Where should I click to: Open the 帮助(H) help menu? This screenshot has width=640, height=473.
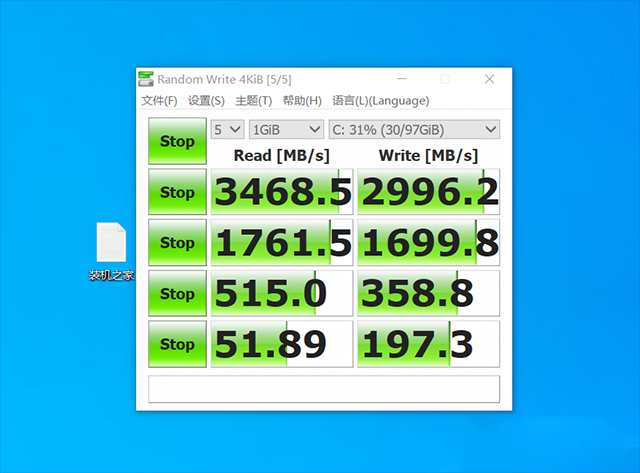[301, 101]
